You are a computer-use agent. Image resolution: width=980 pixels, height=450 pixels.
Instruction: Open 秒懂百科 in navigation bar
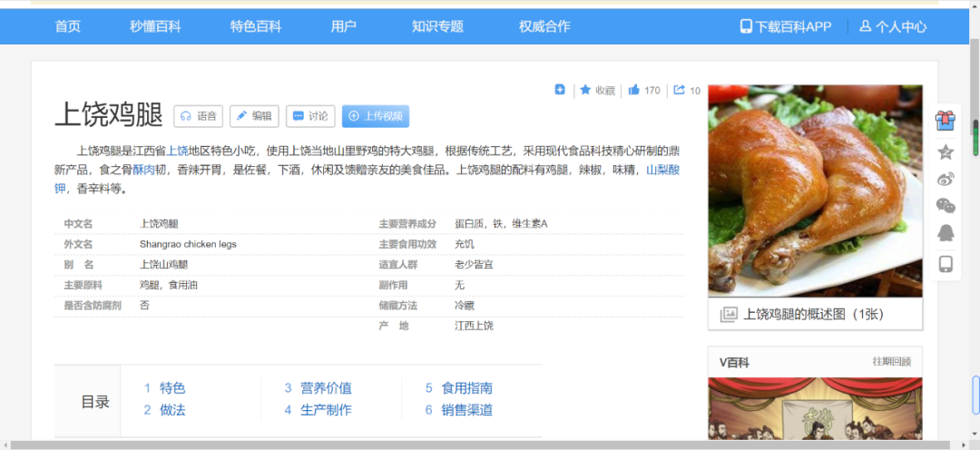coord(155,26)
